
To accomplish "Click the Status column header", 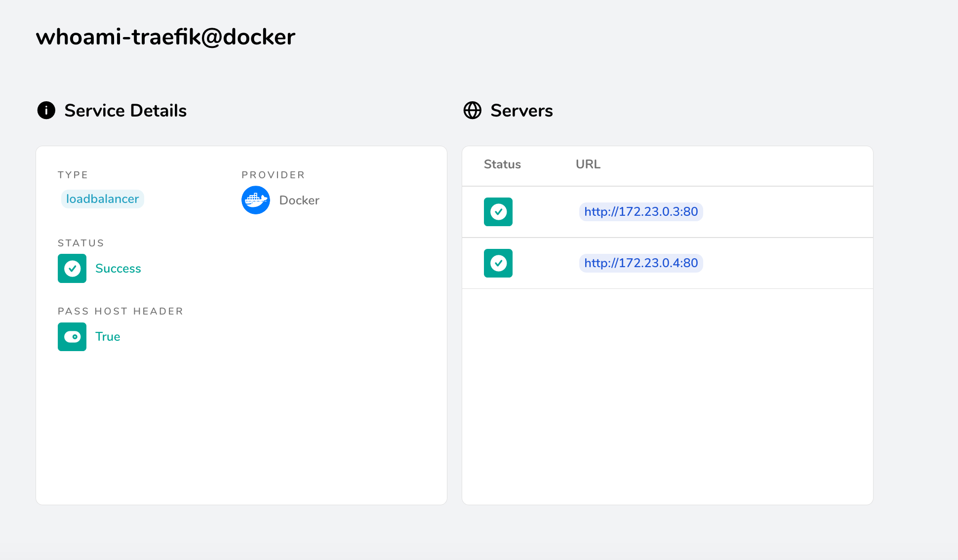I will click(x=502, y=164).
